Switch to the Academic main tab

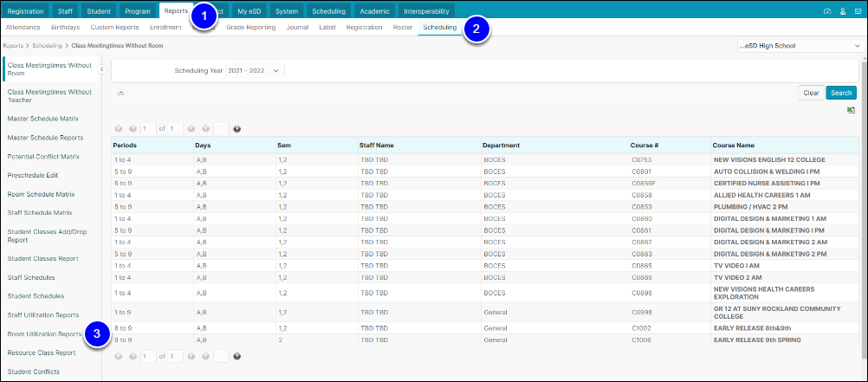point(375,11)
